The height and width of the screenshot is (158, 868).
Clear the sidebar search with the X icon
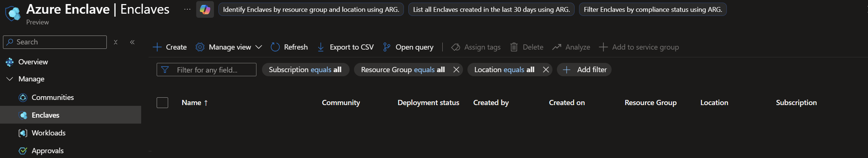(x=116, y=42)
